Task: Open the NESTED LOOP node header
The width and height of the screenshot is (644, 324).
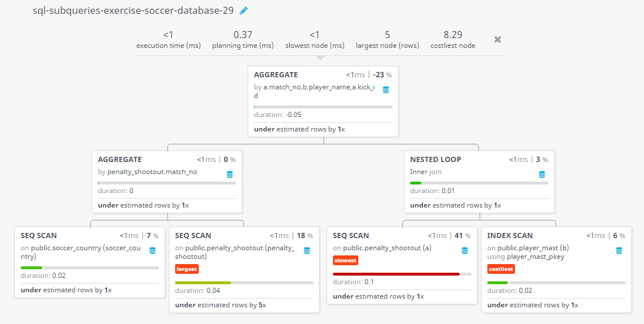Action: point(435,160)
